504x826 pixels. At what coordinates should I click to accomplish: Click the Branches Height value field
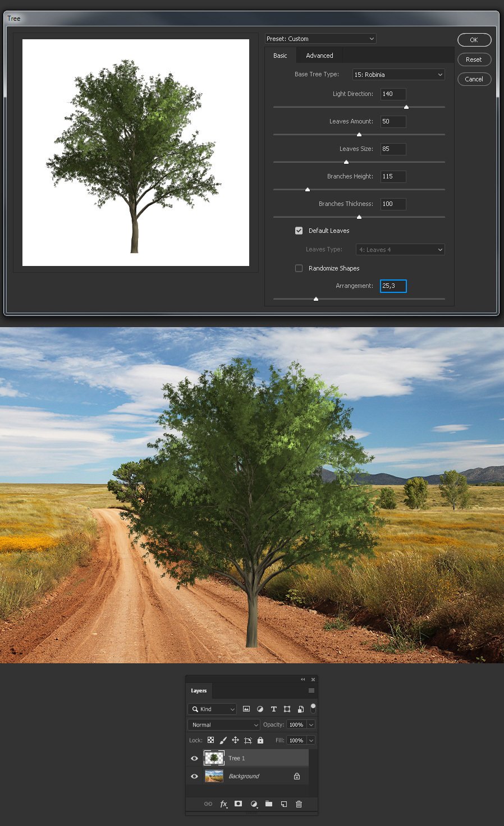tap(393, 177)
